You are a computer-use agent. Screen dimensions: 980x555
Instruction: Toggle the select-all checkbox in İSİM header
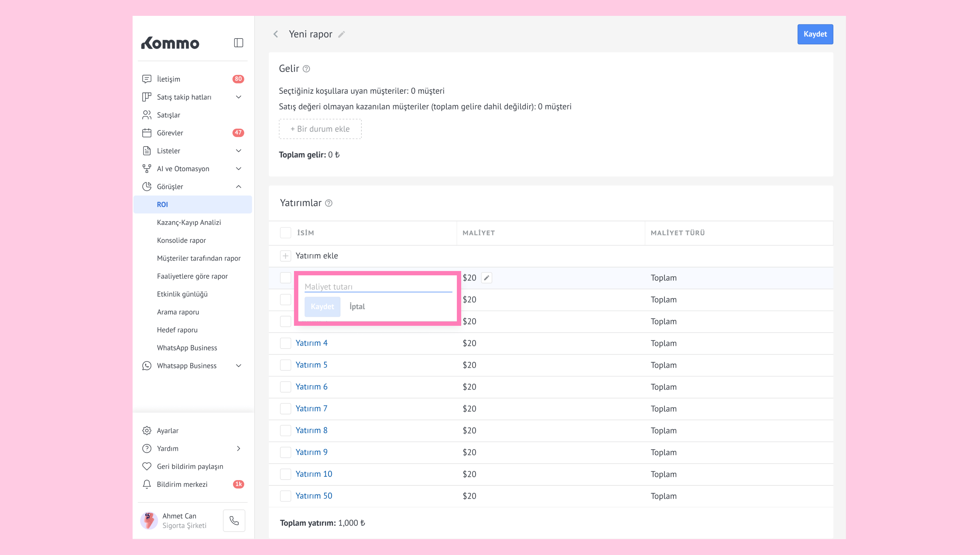(285, 233)
